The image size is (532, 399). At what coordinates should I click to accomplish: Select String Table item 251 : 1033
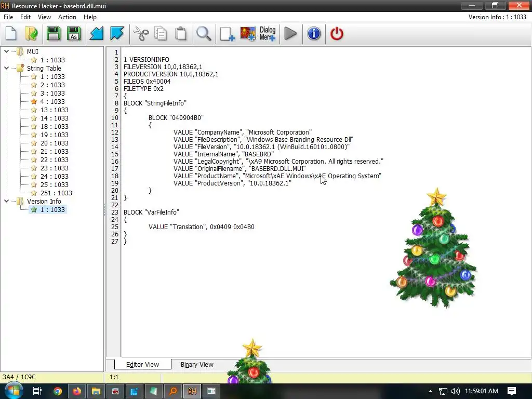[56, 193]
